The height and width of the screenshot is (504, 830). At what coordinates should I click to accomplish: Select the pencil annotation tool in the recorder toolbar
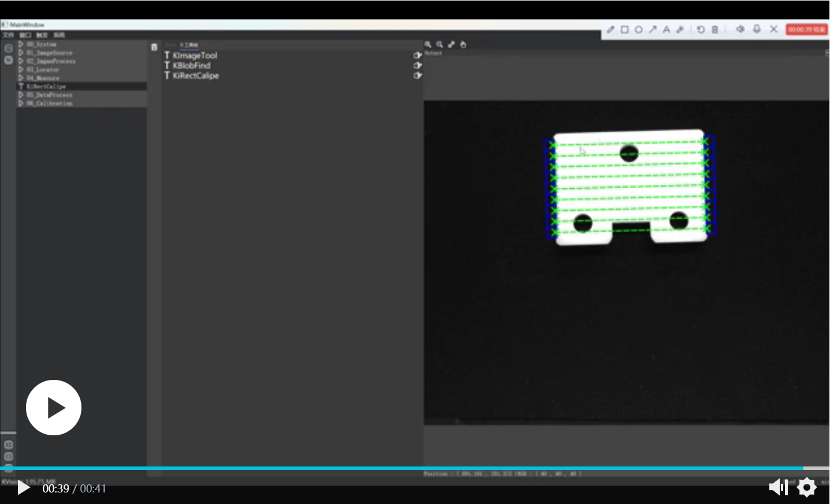pos(611,29)
